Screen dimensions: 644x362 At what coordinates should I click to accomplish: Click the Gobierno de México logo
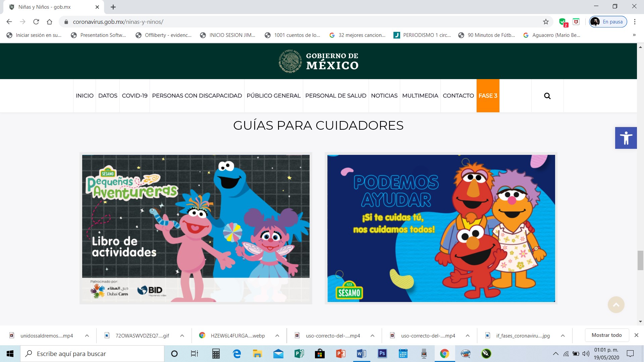pyautogui.click(x=318, y=61)
